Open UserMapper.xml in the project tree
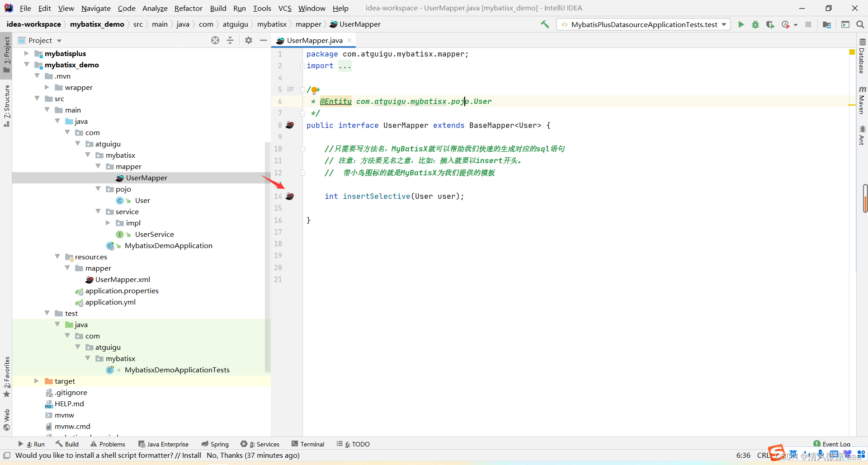 (123, 279)
